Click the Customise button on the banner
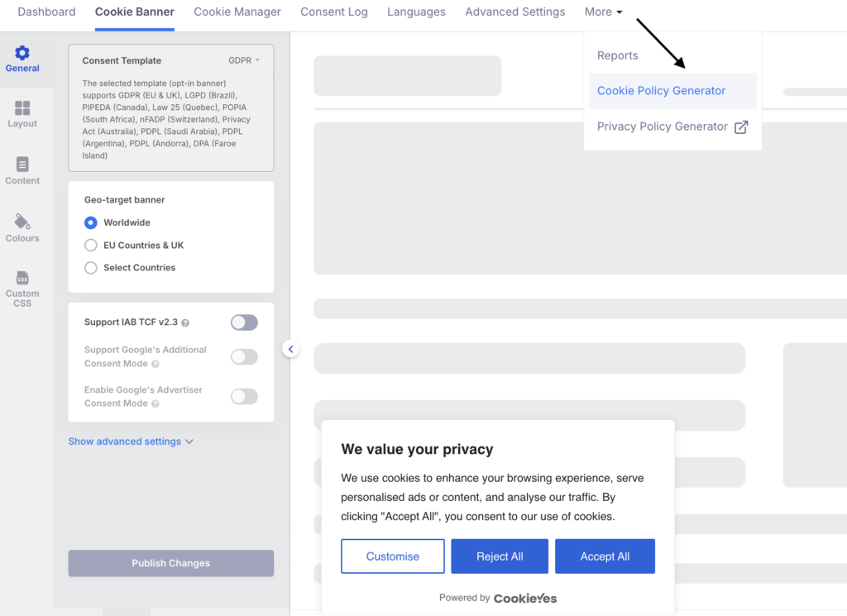 click(x=393, y=556)
